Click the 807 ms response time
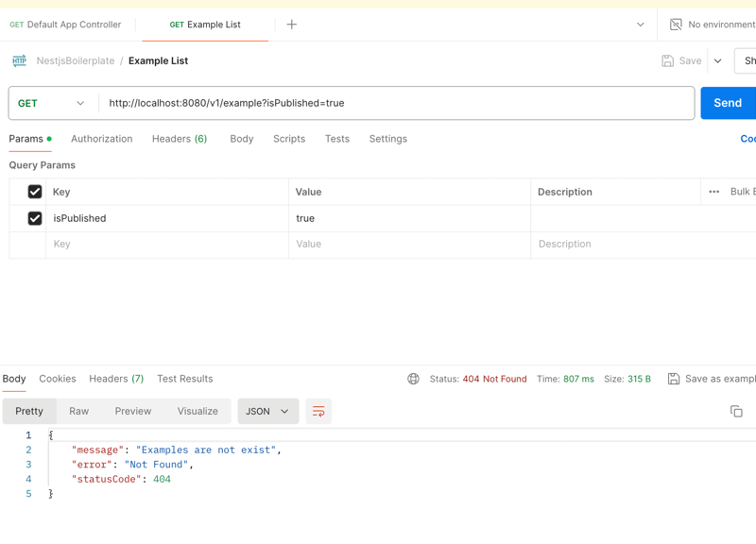756x544 pixels. coord(578,379)
